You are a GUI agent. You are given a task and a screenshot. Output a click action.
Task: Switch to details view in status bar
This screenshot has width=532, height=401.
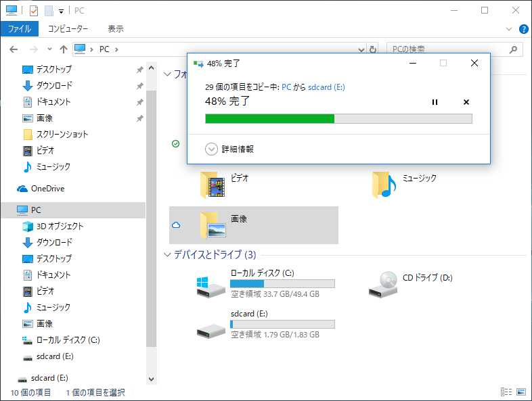coord(506,392)
